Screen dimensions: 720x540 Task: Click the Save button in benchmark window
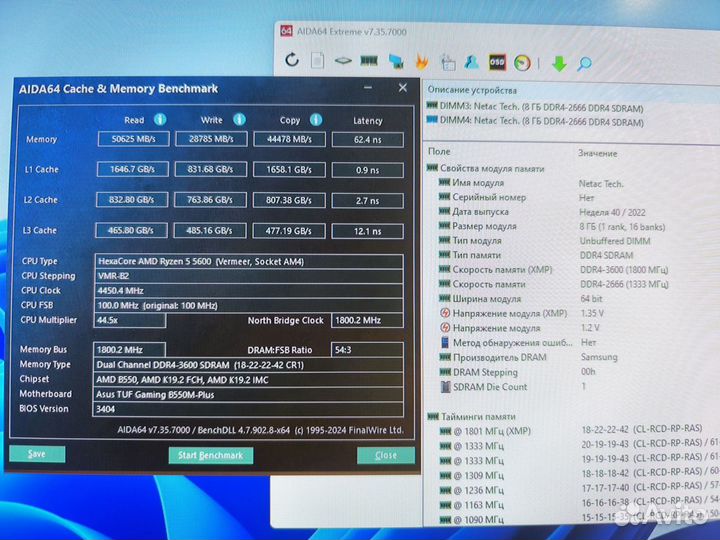click(x=37, y=454)
